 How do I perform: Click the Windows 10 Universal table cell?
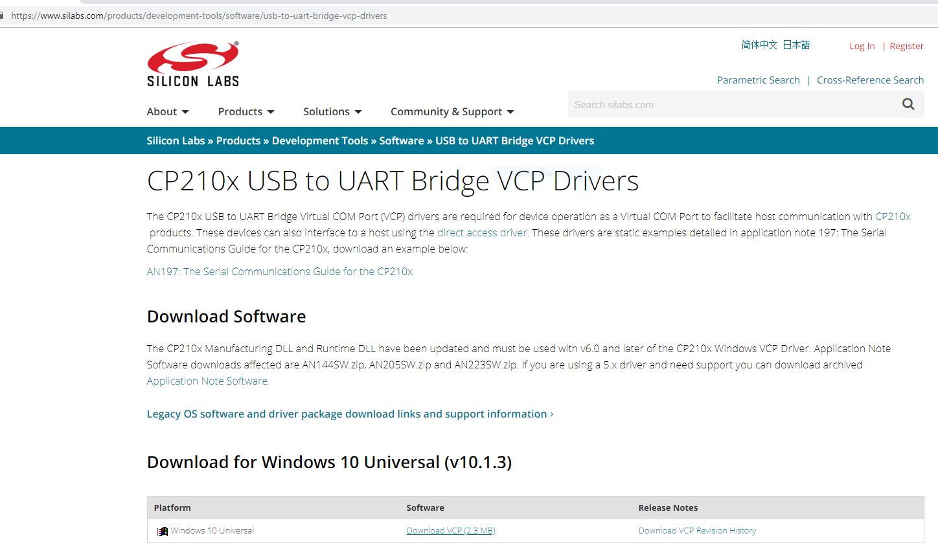212,531
